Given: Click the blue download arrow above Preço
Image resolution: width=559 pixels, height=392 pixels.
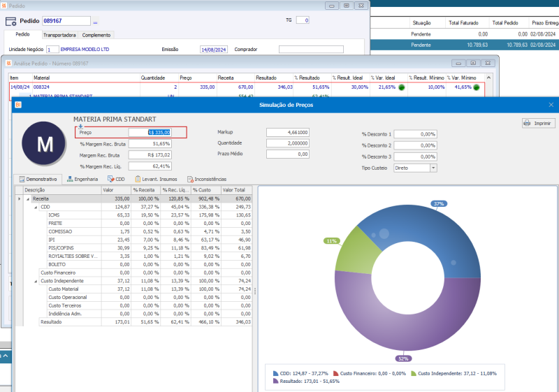Looking at the screenshot, I should [x=80, y=126].
